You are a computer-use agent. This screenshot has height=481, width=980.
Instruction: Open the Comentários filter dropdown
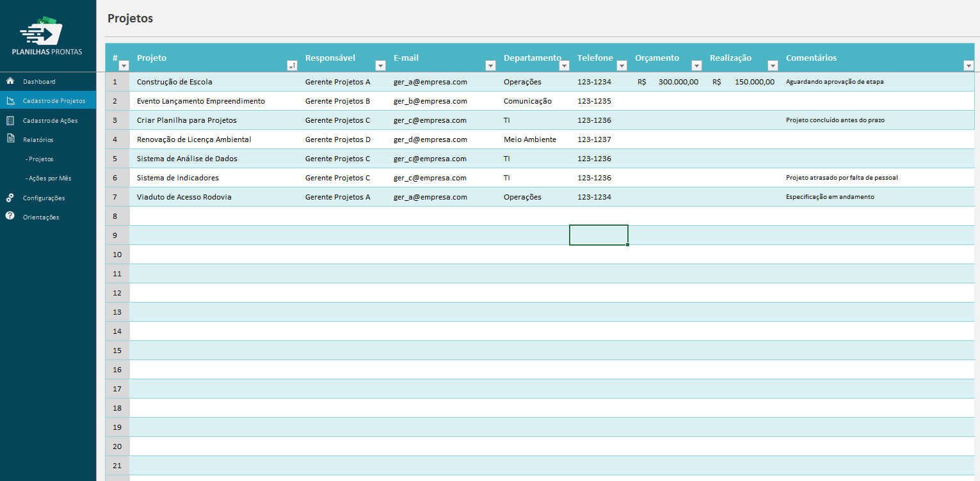968,65
